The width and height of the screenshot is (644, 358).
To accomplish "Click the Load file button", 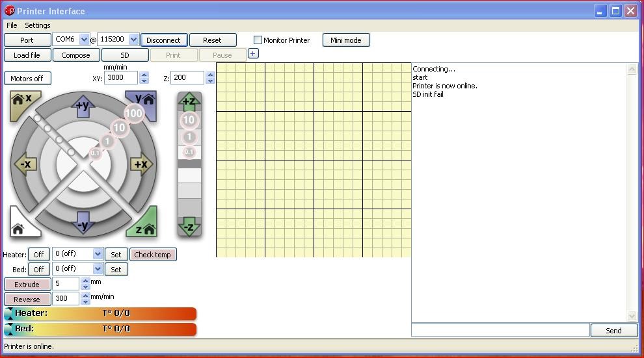I will [x=27, y=55].
